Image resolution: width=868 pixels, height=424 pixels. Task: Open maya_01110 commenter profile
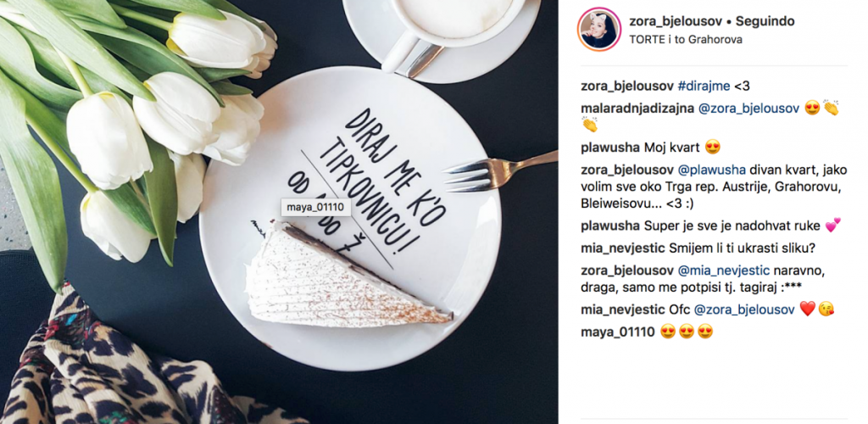pyautogui.click(x=618, y=332)
